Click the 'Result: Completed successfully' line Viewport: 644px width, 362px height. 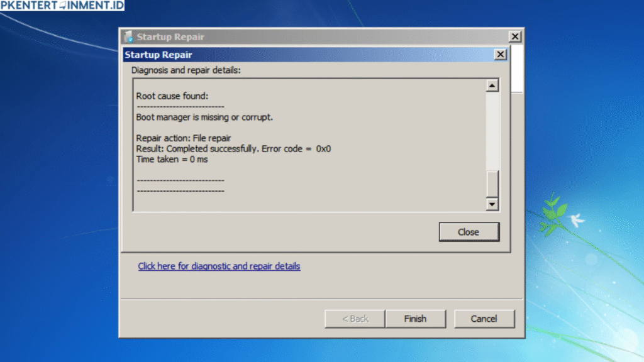[233, 149]
